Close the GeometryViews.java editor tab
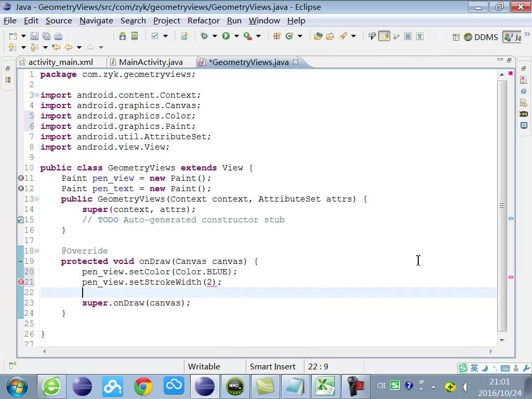 point(296,62)
